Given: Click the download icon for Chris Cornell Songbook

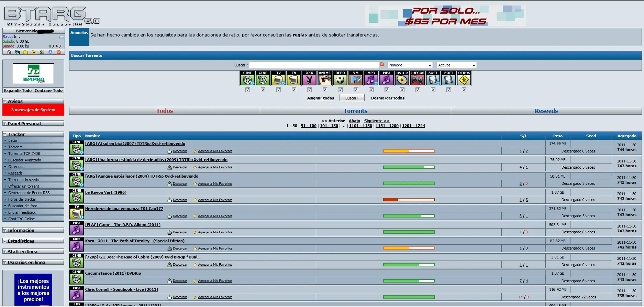Looking at the screenshot, I should [x=169, y=297].
